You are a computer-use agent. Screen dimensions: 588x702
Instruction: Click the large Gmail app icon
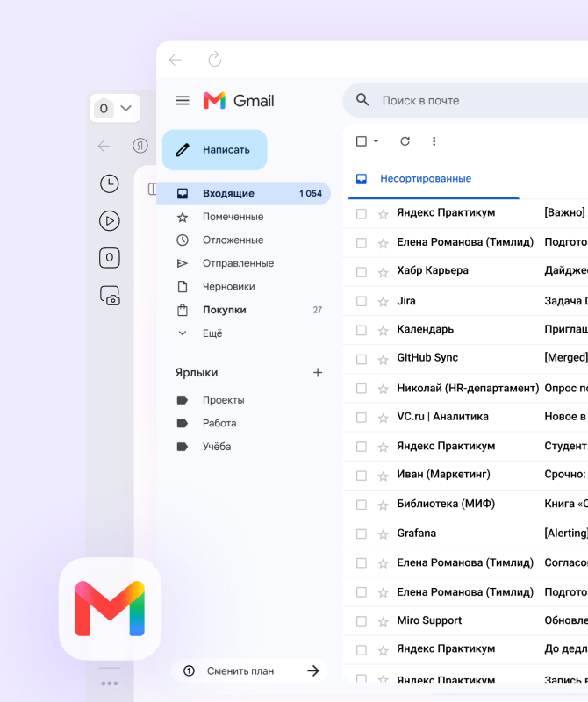coord(111,608)
